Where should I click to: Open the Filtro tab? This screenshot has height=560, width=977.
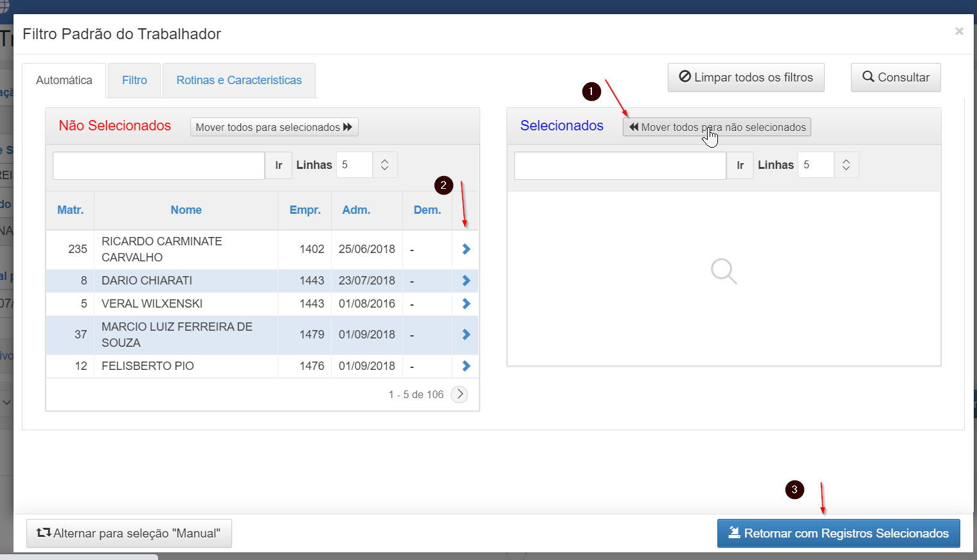pyautogui.click(x=134, y=80)
